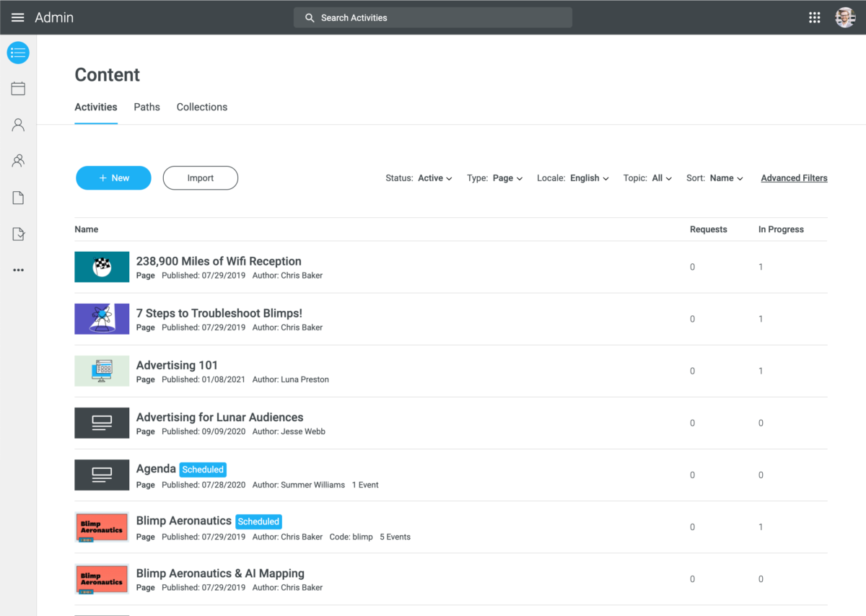
Task: Click the ellipsis icon at sidebar bottom
Action: tap(17, 270)
